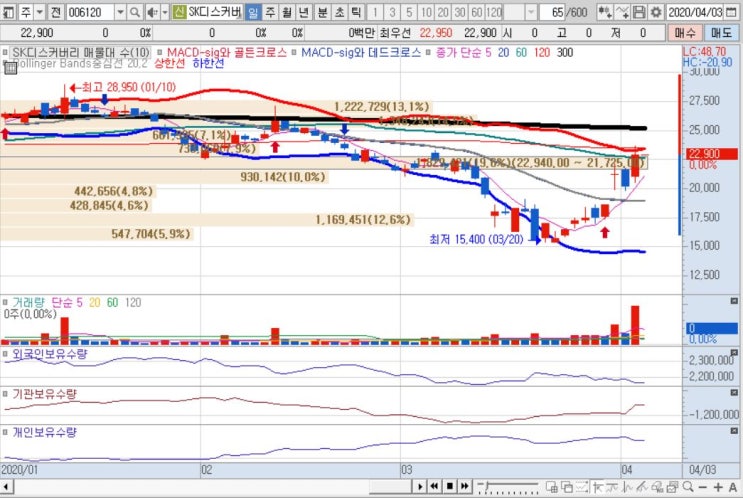
Task: Select the 년 yearly period tab
Action: point(304,12)
